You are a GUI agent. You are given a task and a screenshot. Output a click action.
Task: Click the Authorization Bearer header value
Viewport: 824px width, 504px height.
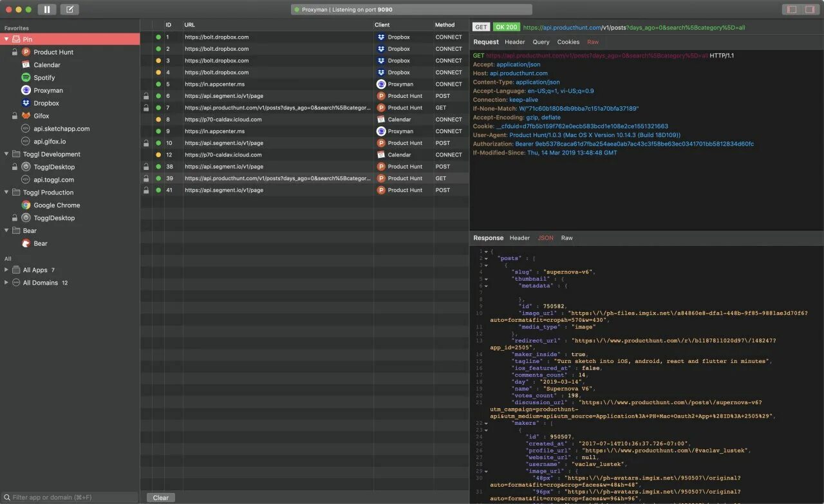click(634, 144)
